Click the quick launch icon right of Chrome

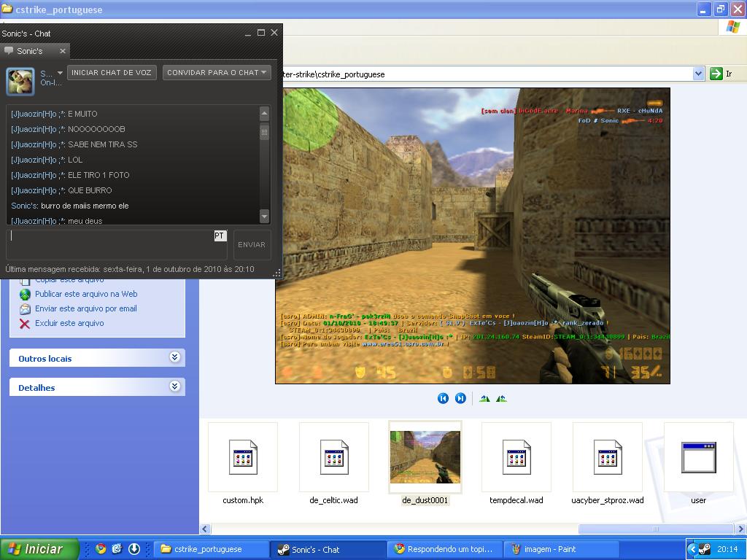[117, 548]
